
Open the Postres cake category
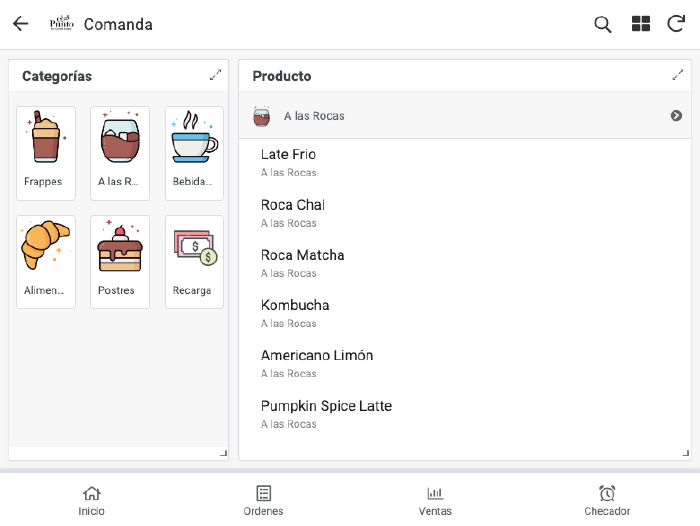(x=120, y=261)
